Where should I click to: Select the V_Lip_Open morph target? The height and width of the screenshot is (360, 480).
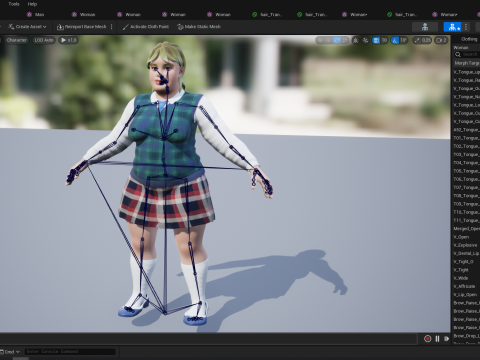(x=466, y=295)
